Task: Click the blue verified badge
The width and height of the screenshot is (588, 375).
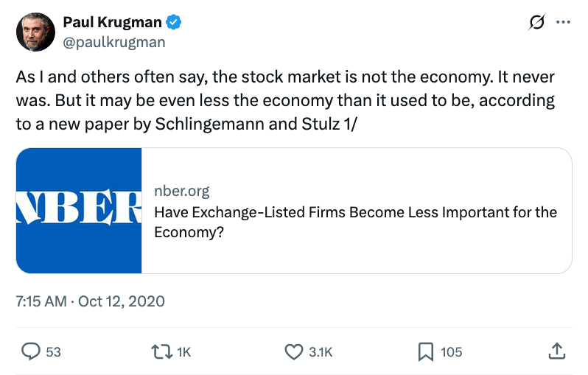Action: 174,23
